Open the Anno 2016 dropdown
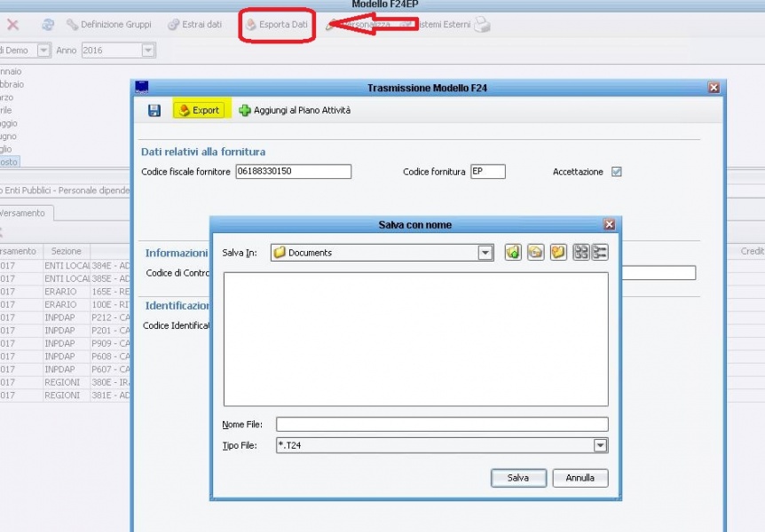Image resolution: width=765 pixels, height=532 pixels. 148,51
